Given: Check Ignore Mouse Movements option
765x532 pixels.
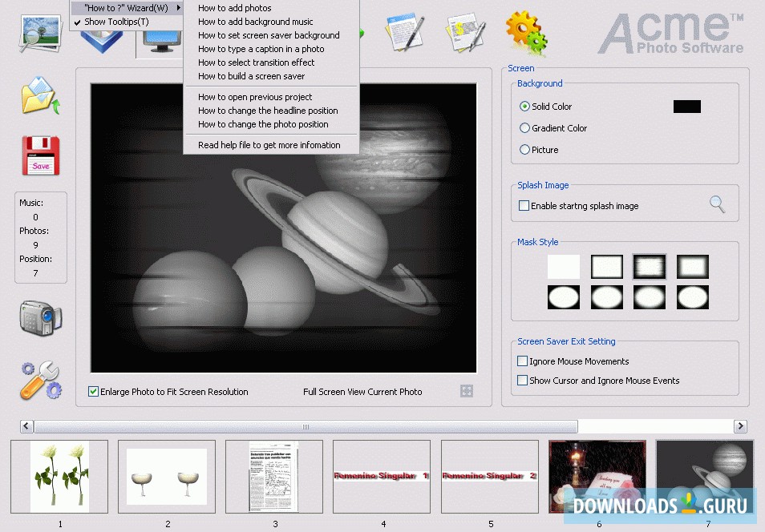Looking at the screenshot, I should [x=523, y=361].
